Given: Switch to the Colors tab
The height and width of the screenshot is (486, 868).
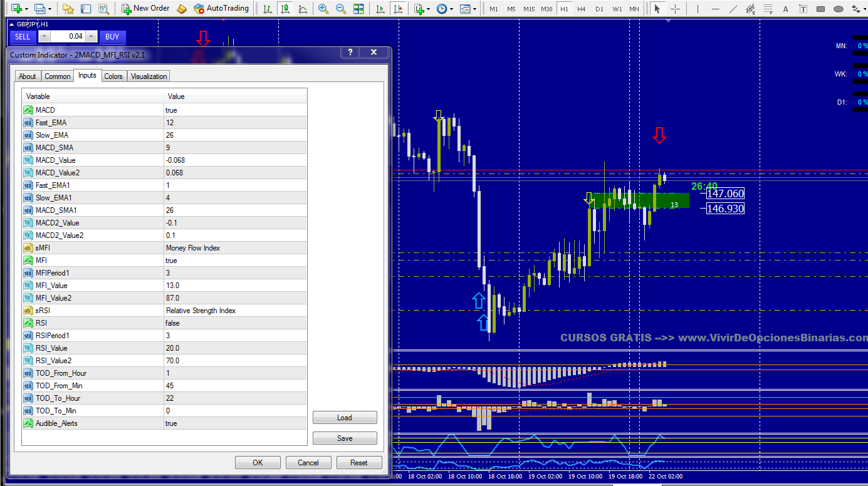Looking at the screenshot, I should (113, 76).
